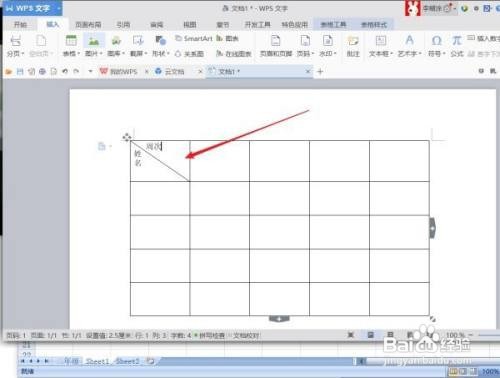Open a new document tab with plus button
Screen dimensions: 500x378
[320, 71]
